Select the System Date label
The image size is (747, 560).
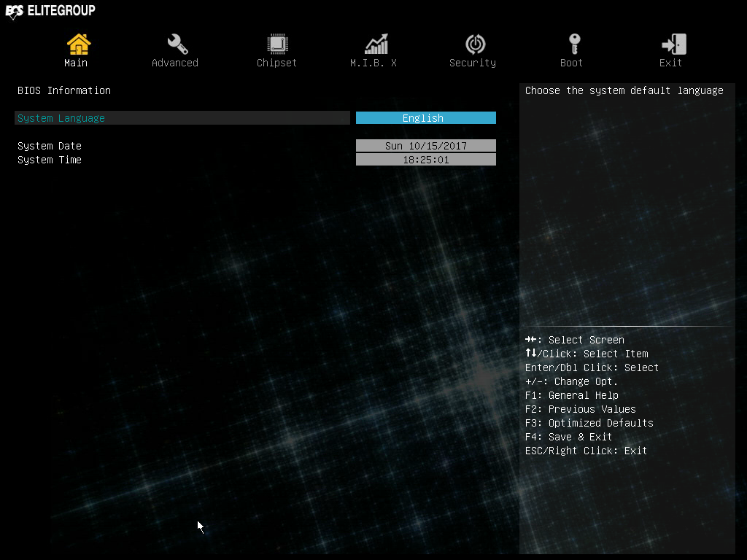point(50,146)
